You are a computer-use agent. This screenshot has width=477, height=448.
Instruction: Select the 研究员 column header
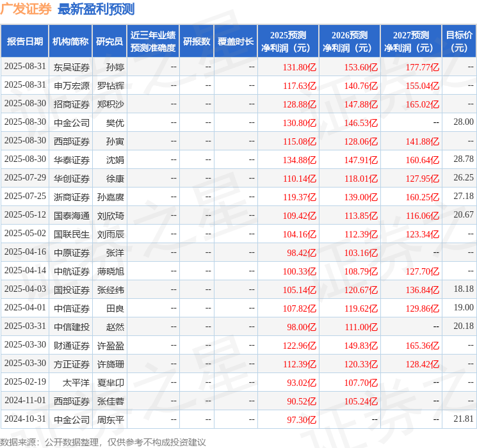tap(109, 42)
